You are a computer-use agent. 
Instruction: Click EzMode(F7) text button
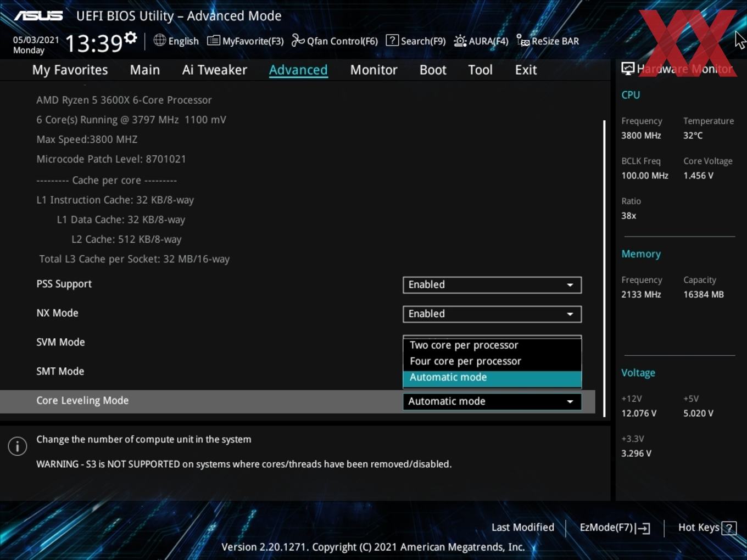point(606,528)
